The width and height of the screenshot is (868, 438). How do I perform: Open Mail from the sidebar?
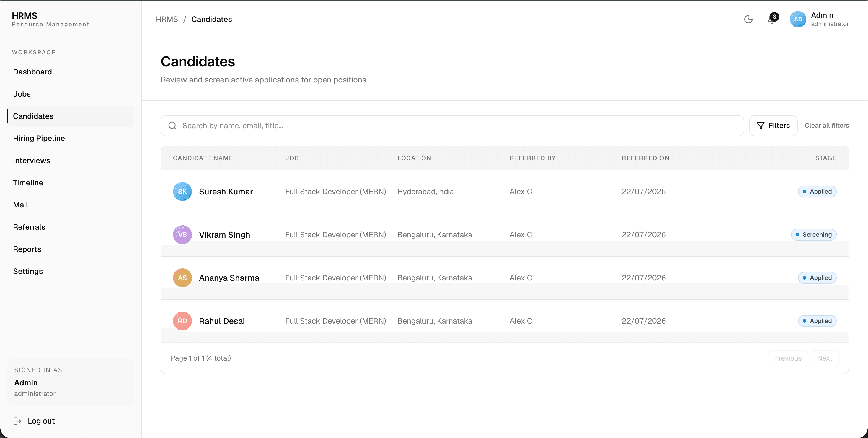pyautogui.click(x=71, y=205)
